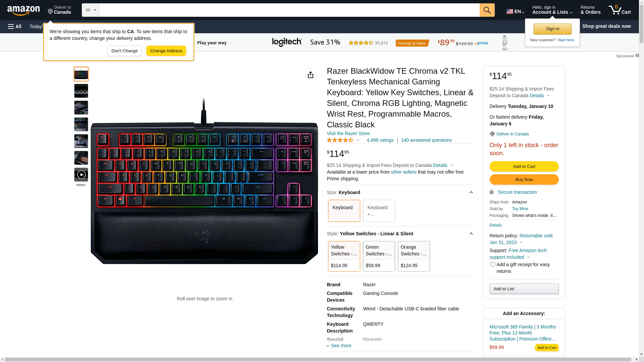Check the gift receipt checkbox
This screenshot has height=362, width=644.
493,264
